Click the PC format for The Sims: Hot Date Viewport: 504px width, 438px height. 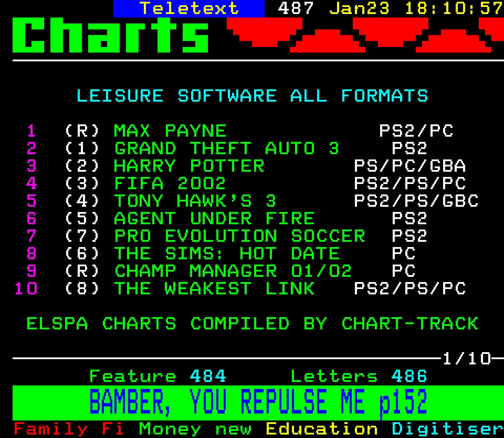[x=404, y=254]
